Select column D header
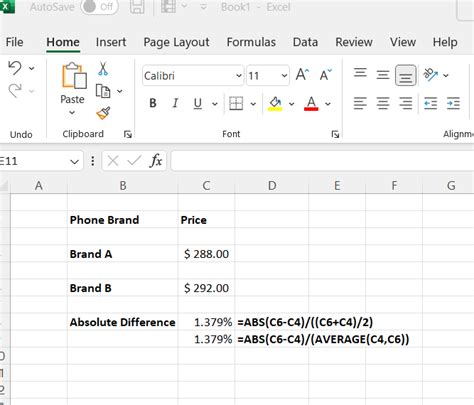The image size is (474, 405). (x=272, y=185)
